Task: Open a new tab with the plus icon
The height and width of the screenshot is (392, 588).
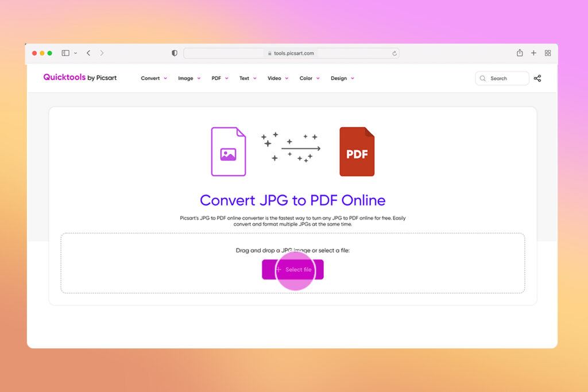Action: pyautogui.click(x=533, y=52)
